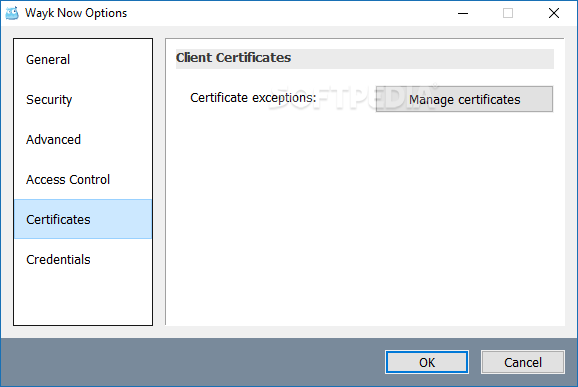
Task: Go to Access Control settings
Action: coord(83,179)
